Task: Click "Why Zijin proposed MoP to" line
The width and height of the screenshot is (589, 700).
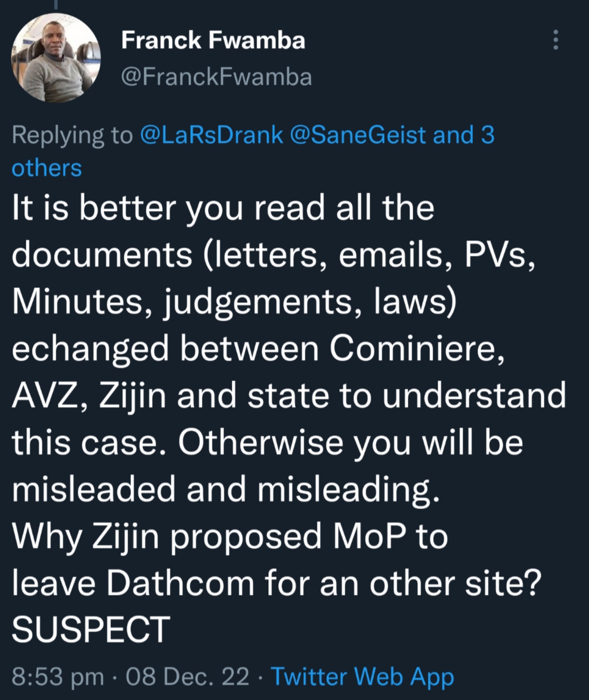Action: pos(230,536)
